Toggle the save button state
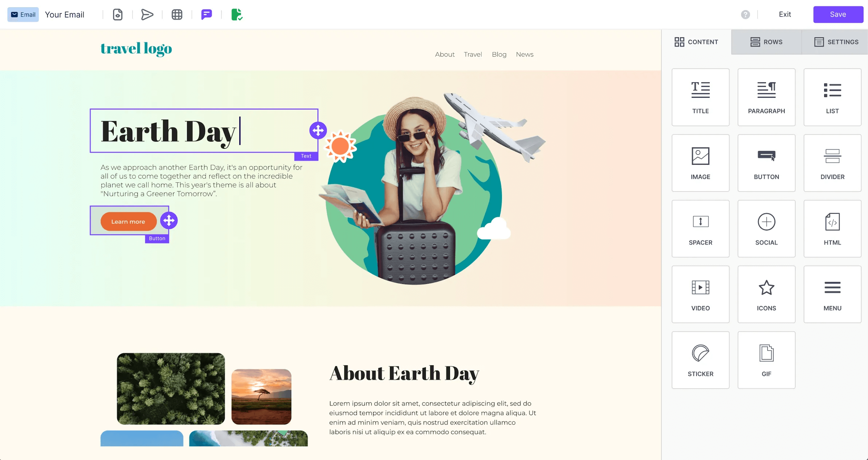 click(x=838, y=14)
